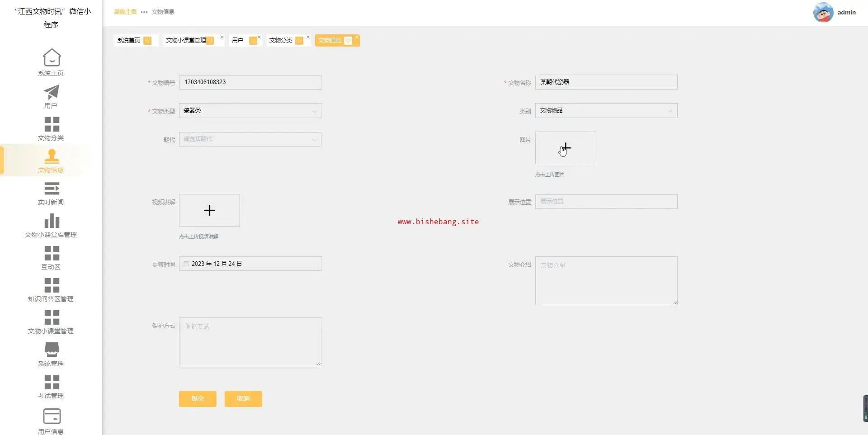Close the 文物小课堂管理 tab
The height and width of the screenshot is (435, 868).
click(222, 37)
